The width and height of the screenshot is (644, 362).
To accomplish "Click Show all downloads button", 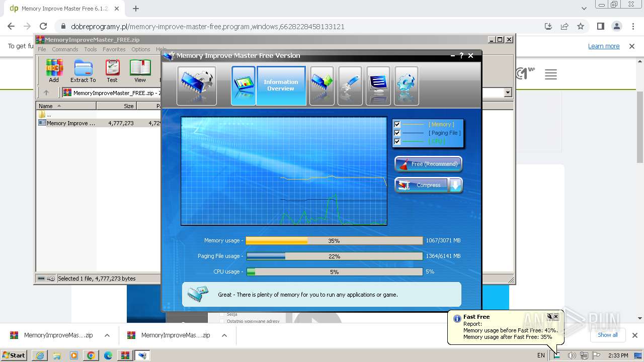I will click(x=607, y=335).
